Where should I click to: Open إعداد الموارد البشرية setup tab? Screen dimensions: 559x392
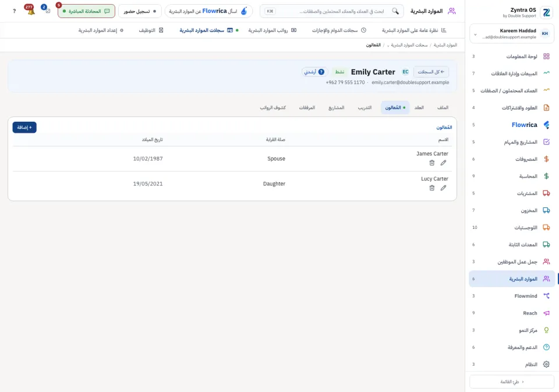click(x=101, y=30)
